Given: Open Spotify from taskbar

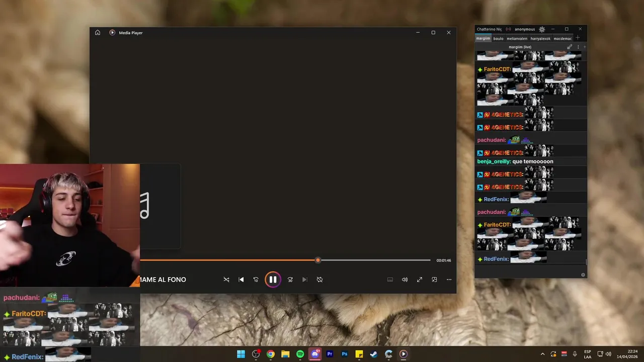Looking at the screenshot, I should coord(300,354).
